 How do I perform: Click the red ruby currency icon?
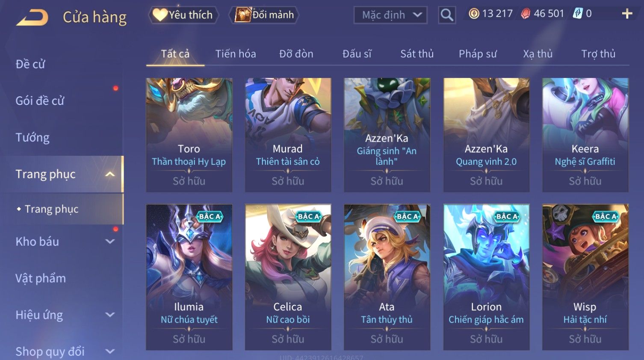click(x=526, y=14)
